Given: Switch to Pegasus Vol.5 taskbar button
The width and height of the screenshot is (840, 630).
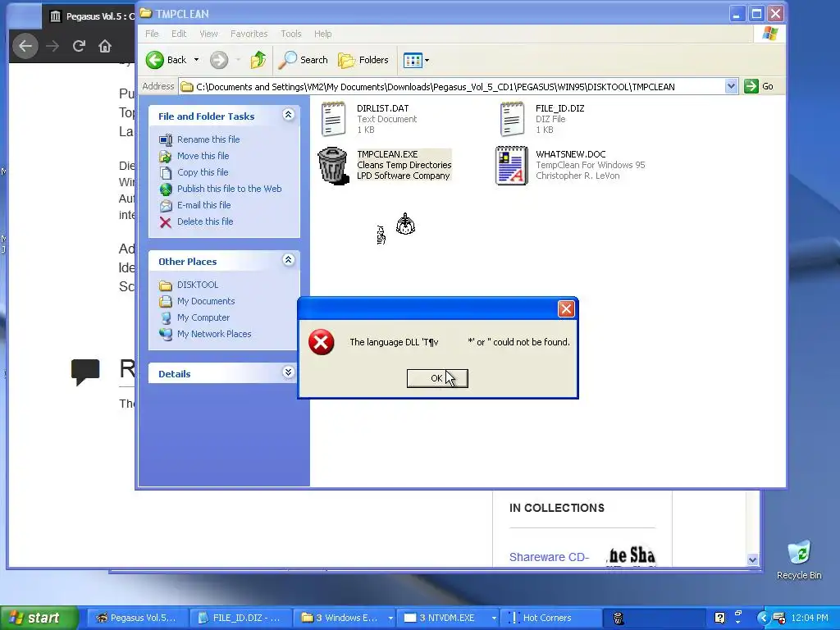Looking at the screenshot, I should (x=137, y=618).
